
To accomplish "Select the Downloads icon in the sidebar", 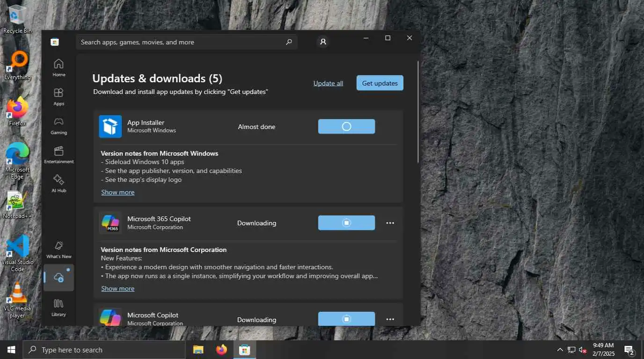I will 59,278.
